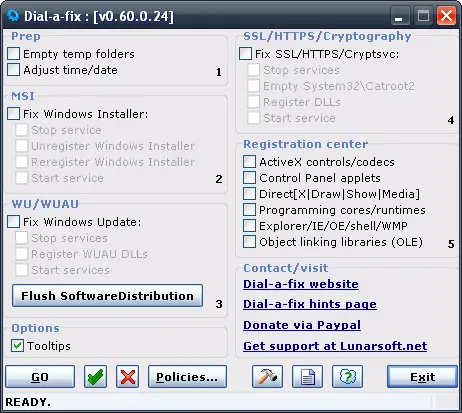Click Flush SoftwareDistribution button
This screenshot has width=462, height=413.
click(x=107, y=296)
